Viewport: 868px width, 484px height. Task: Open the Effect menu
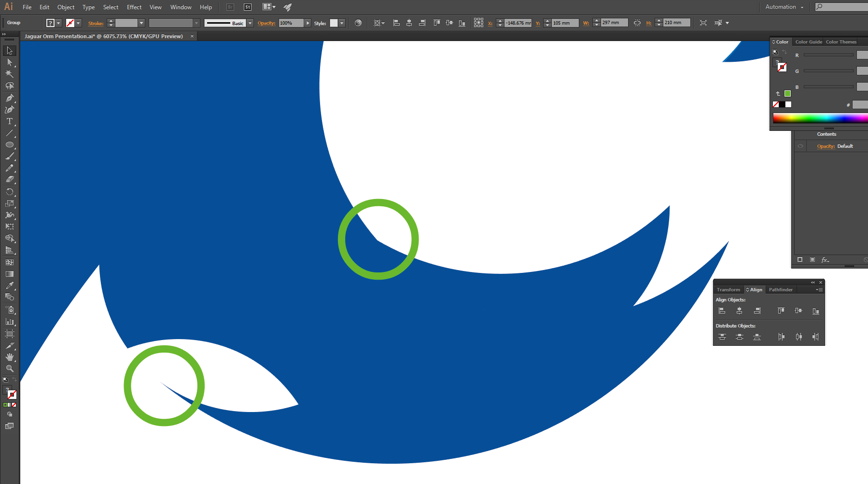pyautogui.click(x=134, y=7)
